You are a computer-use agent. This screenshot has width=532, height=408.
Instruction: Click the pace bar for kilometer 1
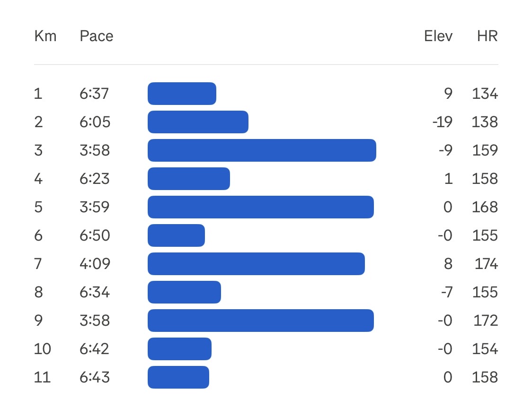(182, 94)
